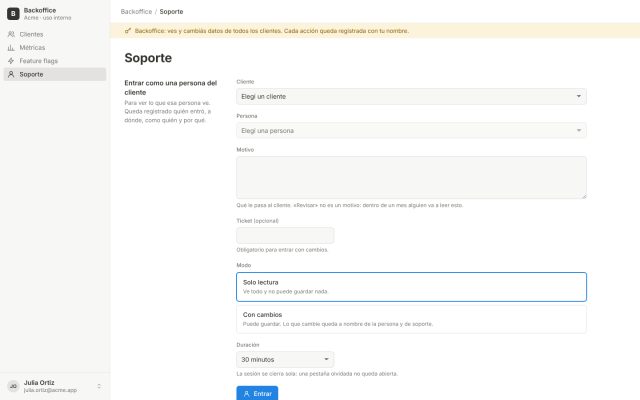Open the 'Elegí un cliente' dropdown
This screenshot has width=640, height=400.
tap(411, 96)
